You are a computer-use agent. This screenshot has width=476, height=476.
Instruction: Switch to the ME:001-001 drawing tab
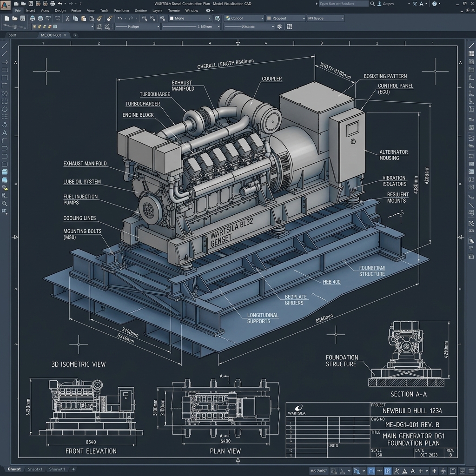click(51, 35)
